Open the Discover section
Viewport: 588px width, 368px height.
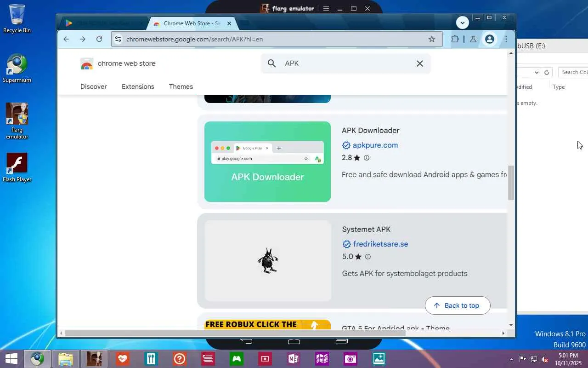point(94,86)
